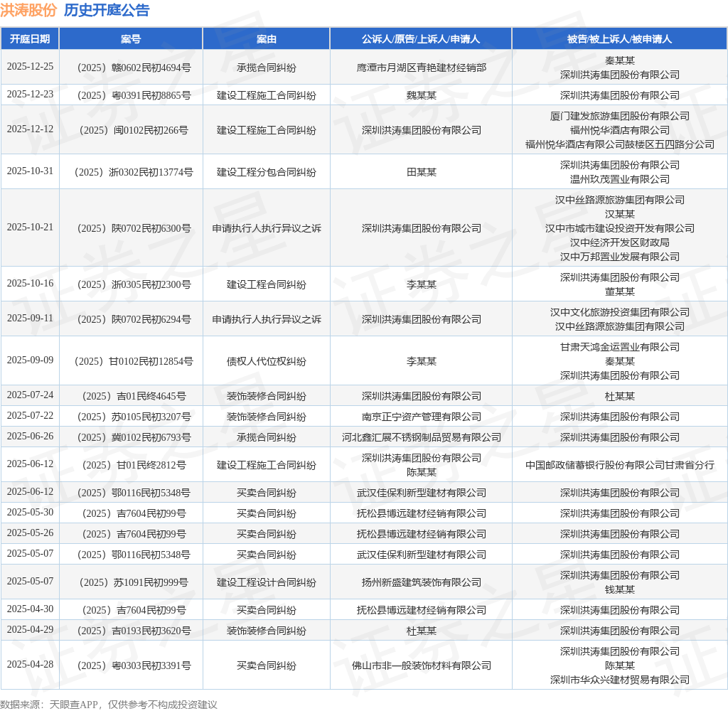Click cause 债权人代位权纠纷
This screenshot has height=711, width=728.
point(267,361)
